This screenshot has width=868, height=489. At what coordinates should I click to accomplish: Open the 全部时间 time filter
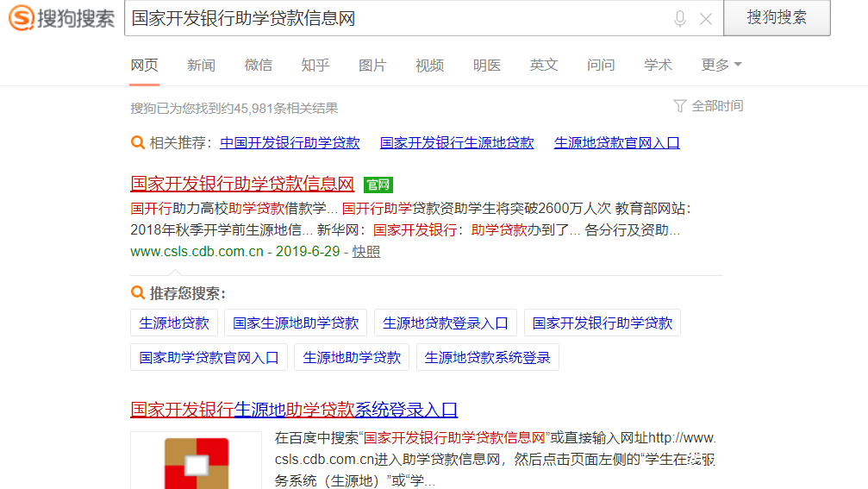pyautogui.click(x=717, y=106)
